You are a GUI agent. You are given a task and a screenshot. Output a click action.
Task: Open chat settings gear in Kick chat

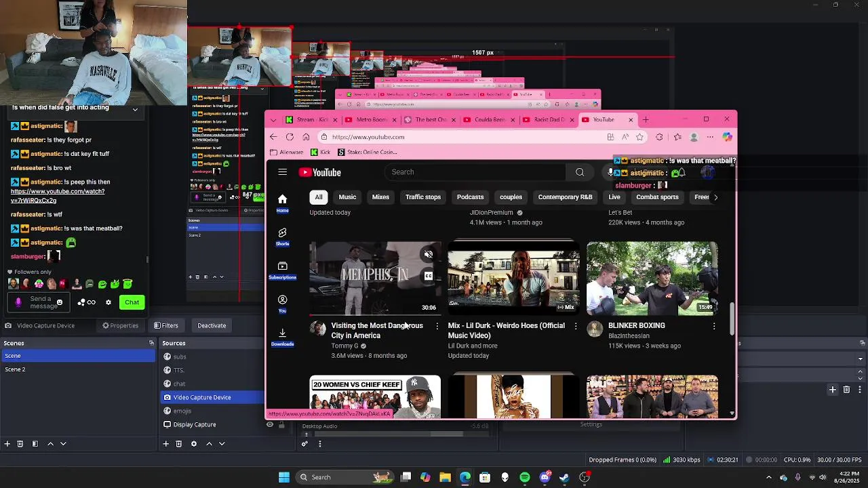tap(108, 302)
